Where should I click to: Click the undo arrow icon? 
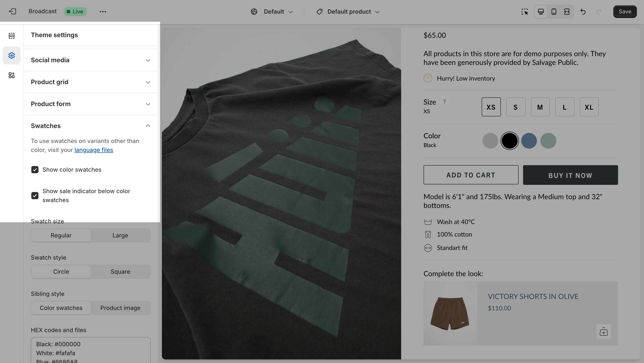coord(583,12)
